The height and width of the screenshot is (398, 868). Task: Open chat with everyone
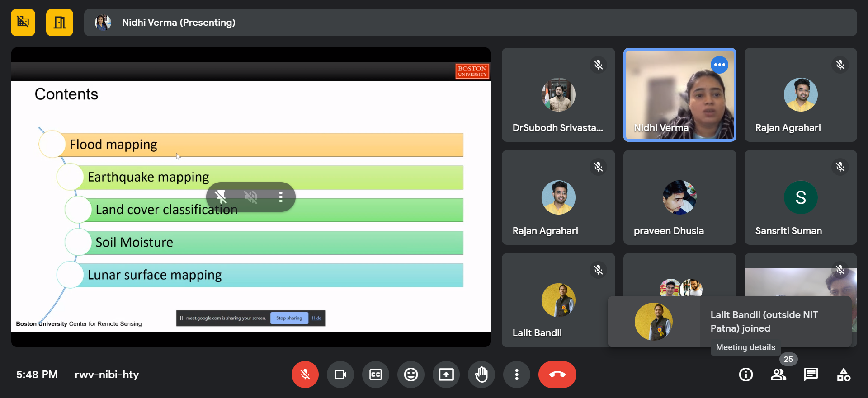(811, 375)
